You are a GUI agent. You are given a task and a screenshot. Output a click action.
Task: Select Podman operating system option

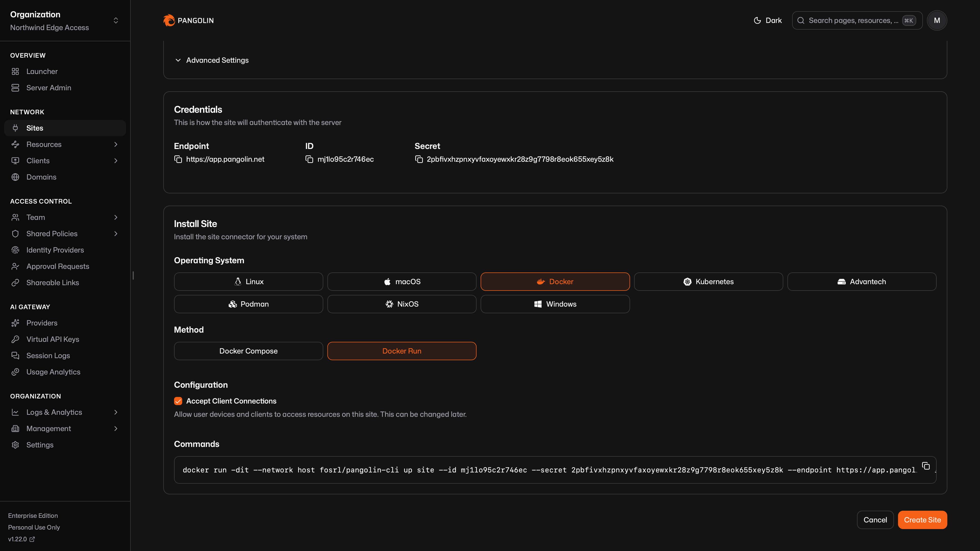click(x=248, y=304)
